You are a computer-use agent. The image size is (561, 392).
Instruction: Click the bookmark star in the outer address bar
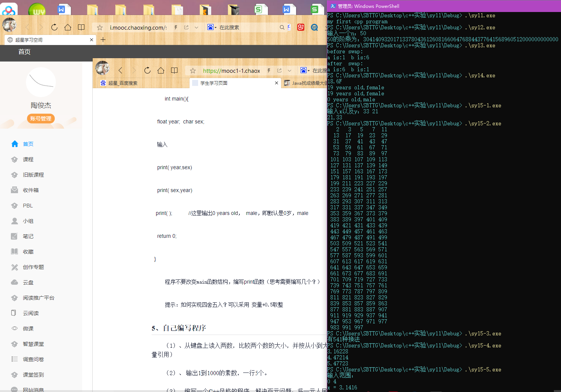[99, 27]
